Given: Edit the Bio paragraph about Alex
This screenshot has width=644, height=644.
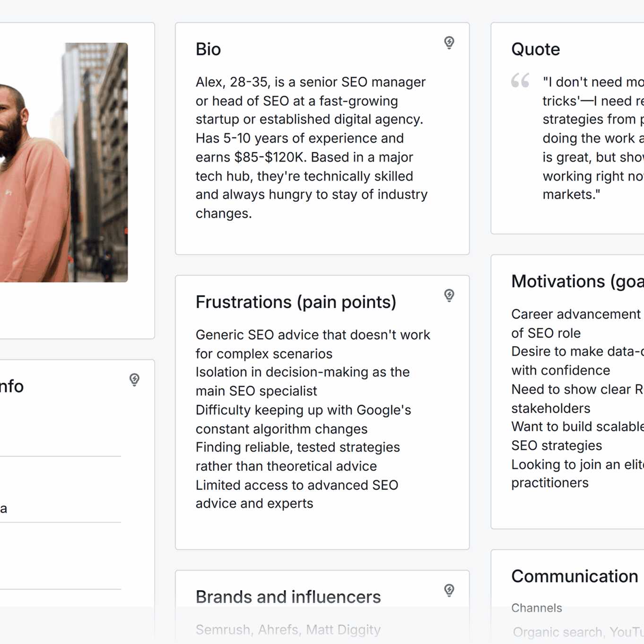Looking at the screenshot, I should 312,148.
